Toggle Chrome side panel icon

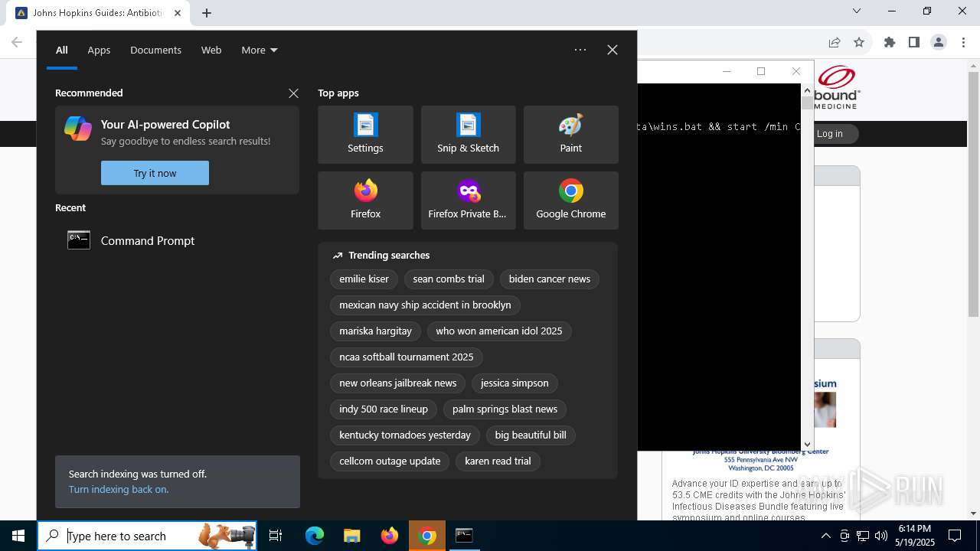pyautogui.click(x=913, y=42)
